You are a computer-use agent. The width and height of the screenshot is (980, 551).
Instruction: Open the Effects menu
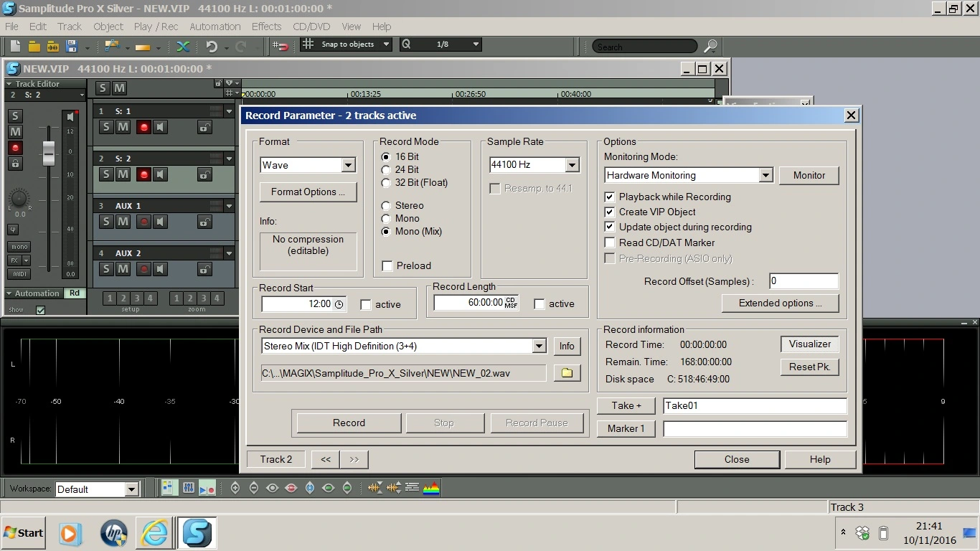pos(266,27)
